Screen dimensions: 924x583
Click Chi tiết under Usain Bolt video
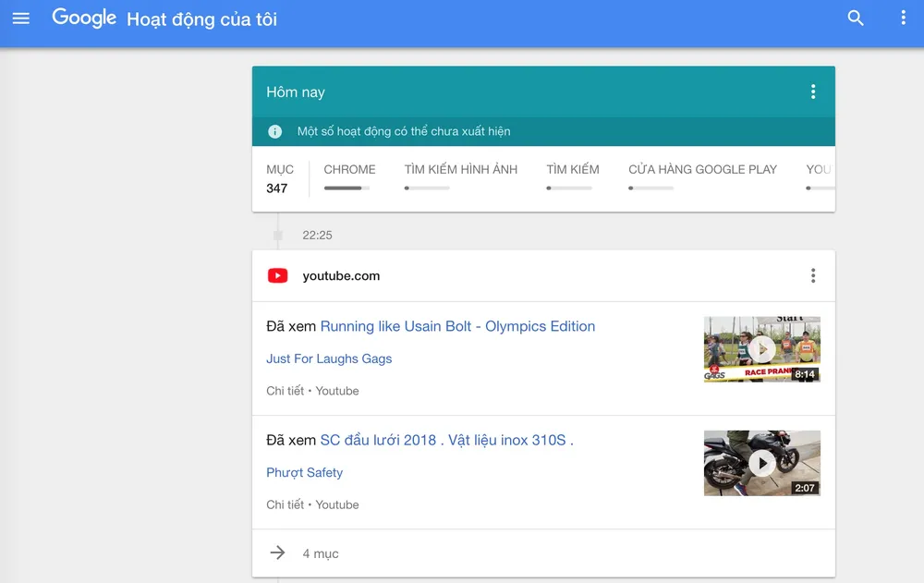(285, 391)
